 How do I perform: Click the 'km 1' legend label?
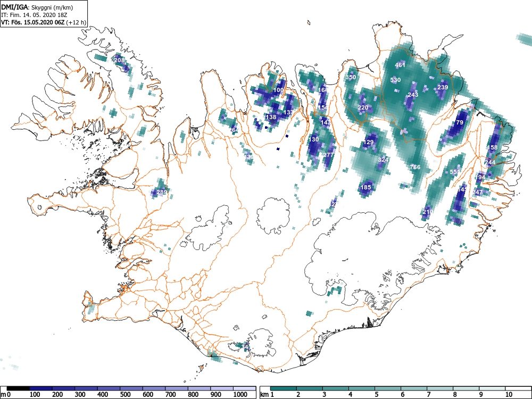267,395
